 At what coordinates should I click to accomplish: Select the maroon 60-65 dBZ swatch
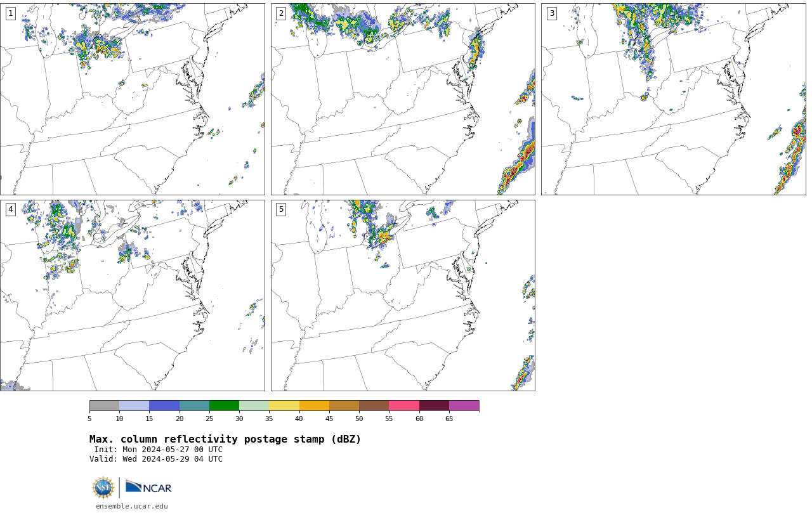click(x=434, y=406)
